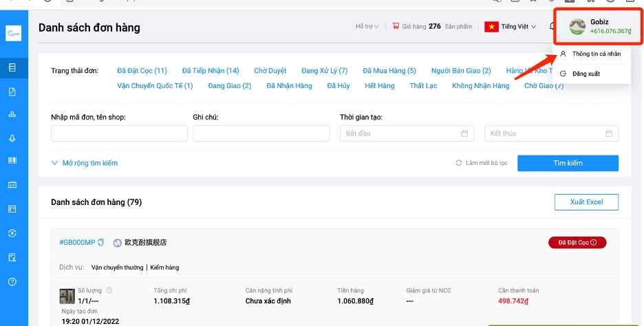Open the barcode scan sidebar icon
This screenshot has height=326, width=644.
tap(12, 161)
